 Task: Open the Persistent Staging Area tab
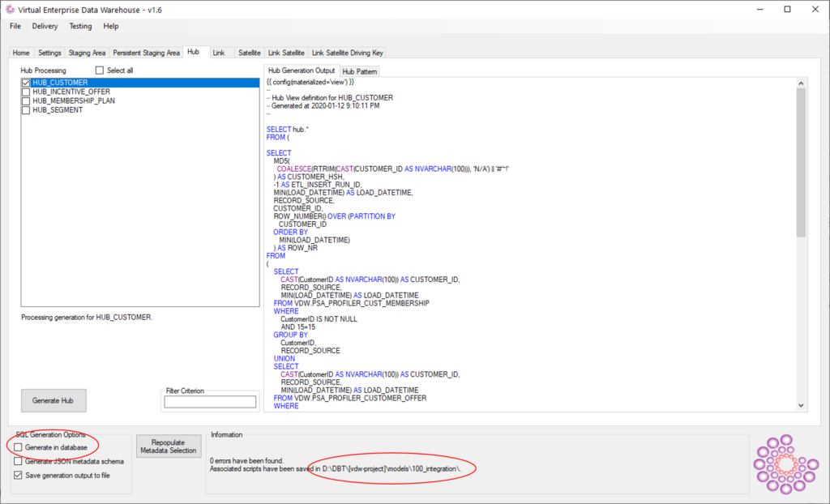[147, 52]
